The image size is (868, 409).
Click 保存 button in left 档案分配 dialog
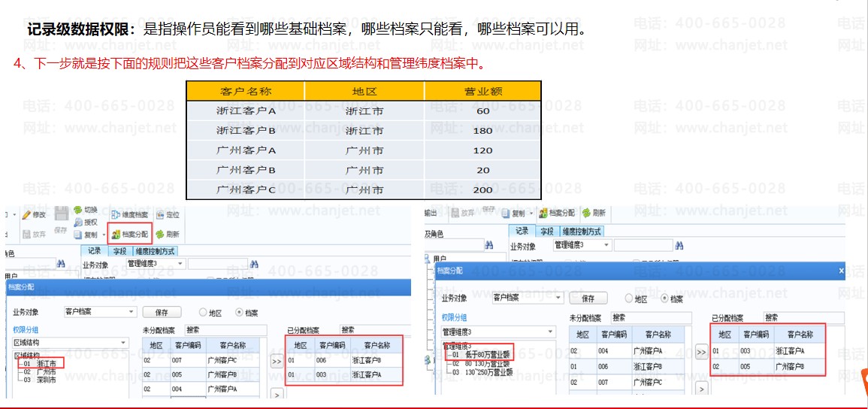click(x=162, y=312)
